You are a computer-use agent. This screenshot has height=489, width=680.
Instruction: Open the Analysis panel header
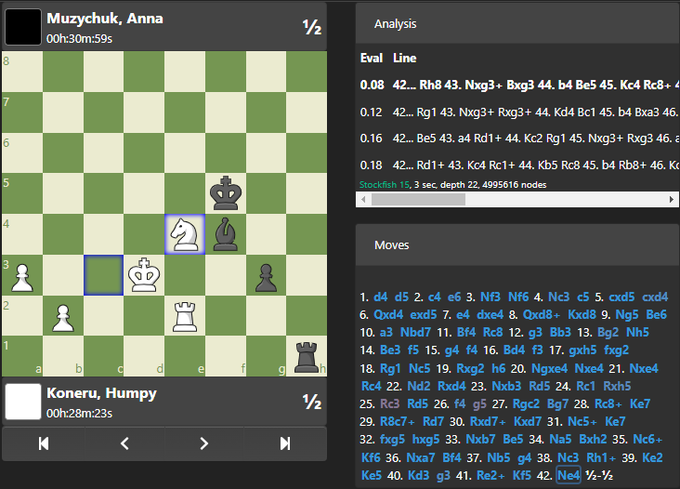tap(396, 23)
